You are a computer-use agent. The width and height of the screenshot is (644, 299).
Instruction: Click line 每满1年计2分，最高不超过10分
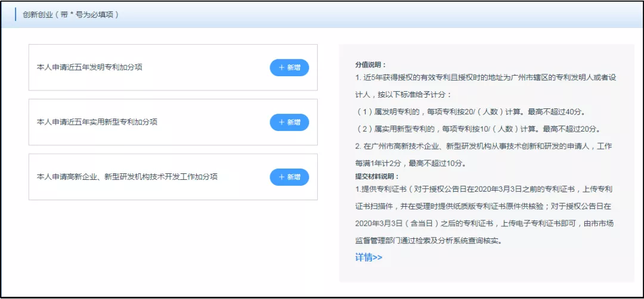410,163
